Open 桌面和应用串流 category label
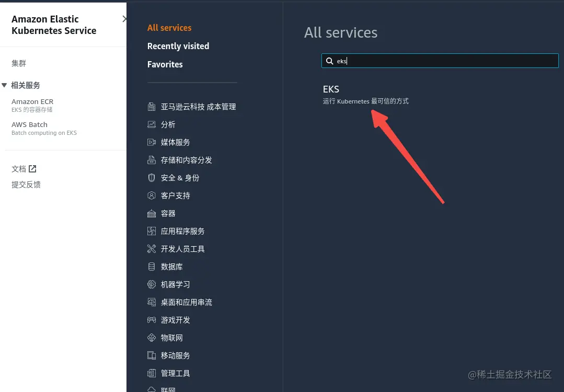The image size is (564, 392). coord(186,302)
